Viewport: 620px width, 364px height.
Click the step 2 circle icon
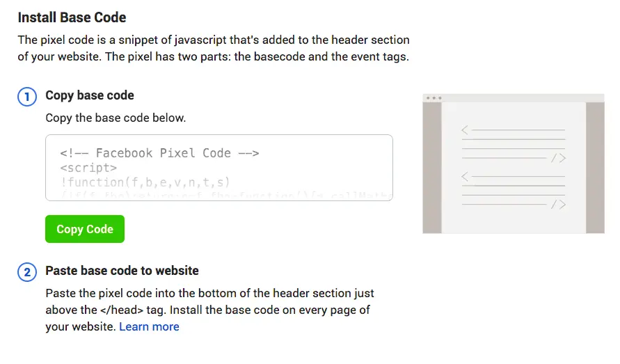[26, 272]
